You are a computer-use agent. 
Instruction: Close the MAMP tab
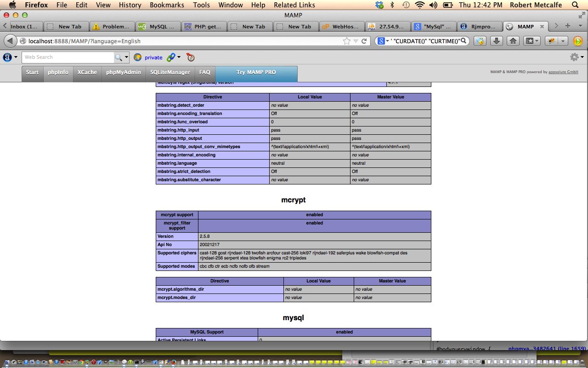pos(542,27)
